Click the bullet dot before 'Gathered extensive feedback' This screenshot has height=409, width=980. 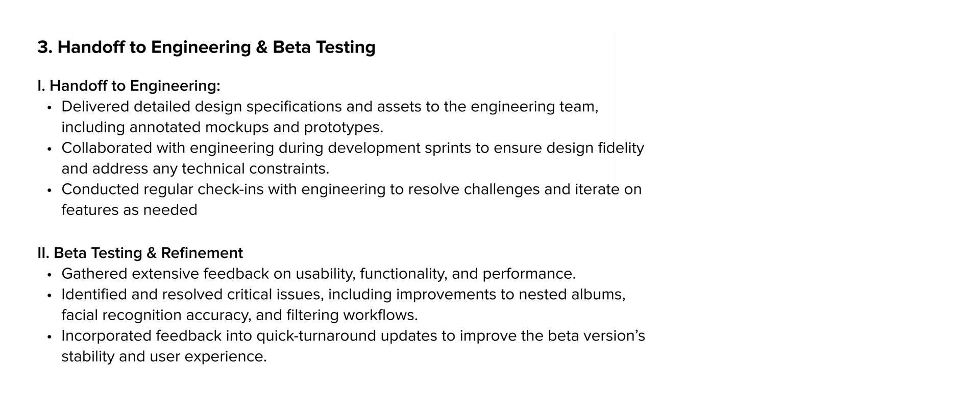tap(50, 275)
